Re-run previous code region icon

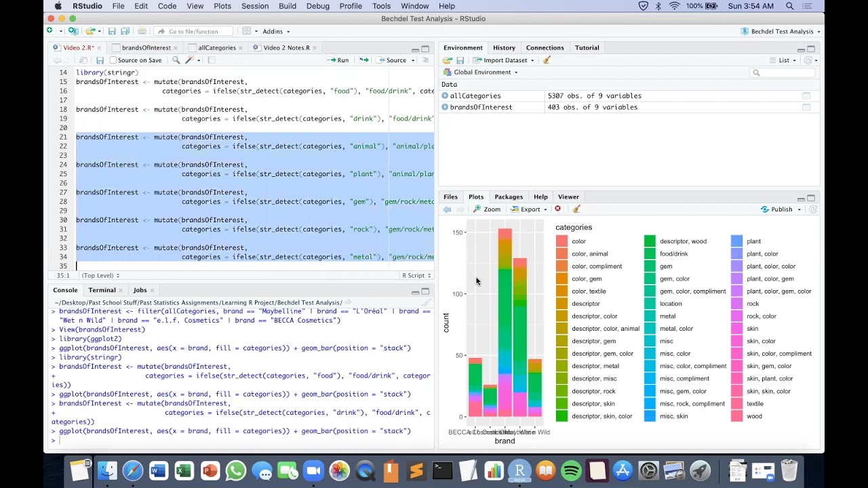[x=363, y=60]
